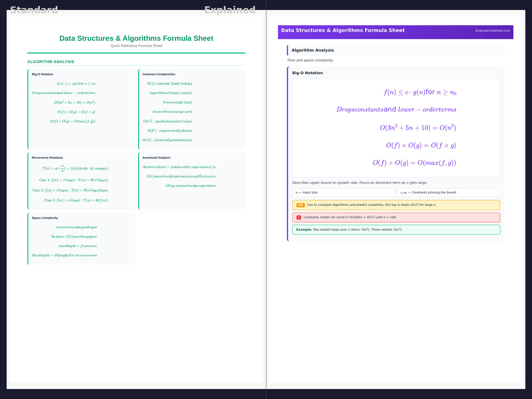Click the Quick Reference Formula Sheet subtitle
532x399 pixels.
pyautogui.click(x=136, y=46)
